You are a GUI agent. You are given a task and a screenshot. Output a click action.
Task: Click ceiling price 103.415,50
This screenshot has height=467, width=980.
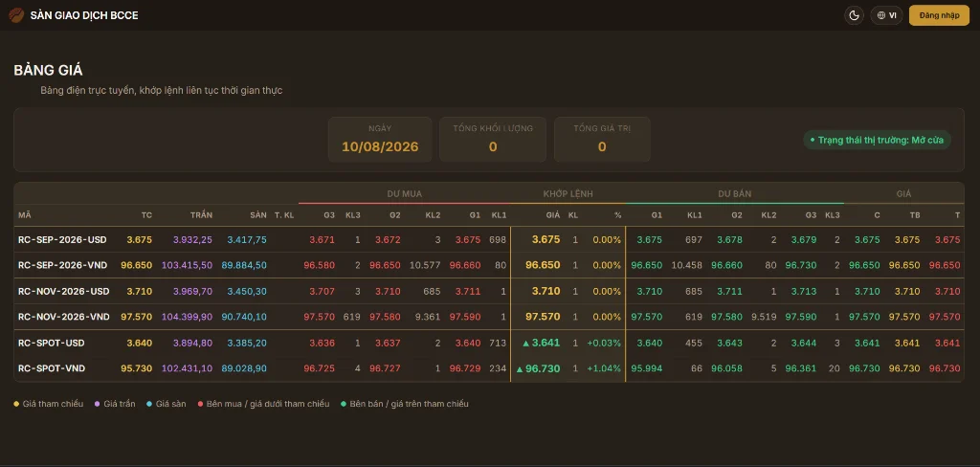tap(188, 265)
